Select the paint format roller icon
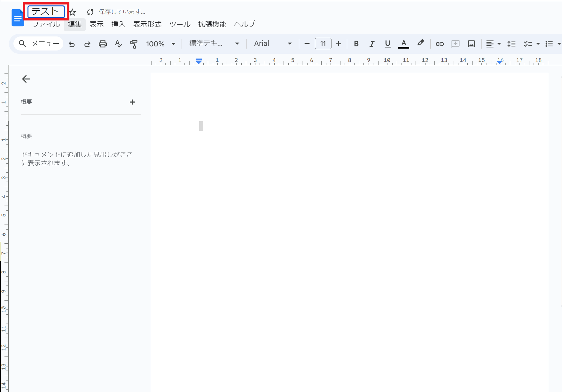 tap(134, 44)
